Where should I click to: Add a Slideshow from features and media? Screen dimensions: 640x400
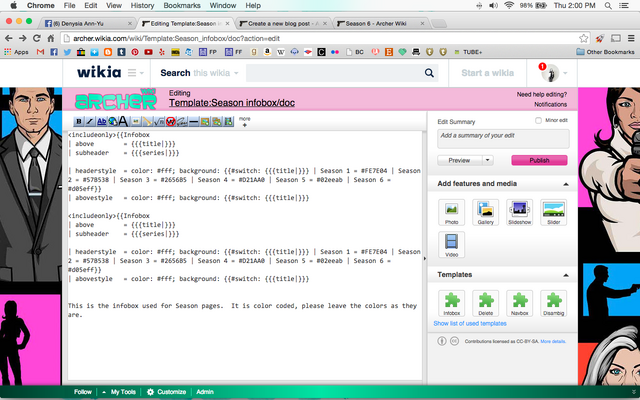(520, 212)
